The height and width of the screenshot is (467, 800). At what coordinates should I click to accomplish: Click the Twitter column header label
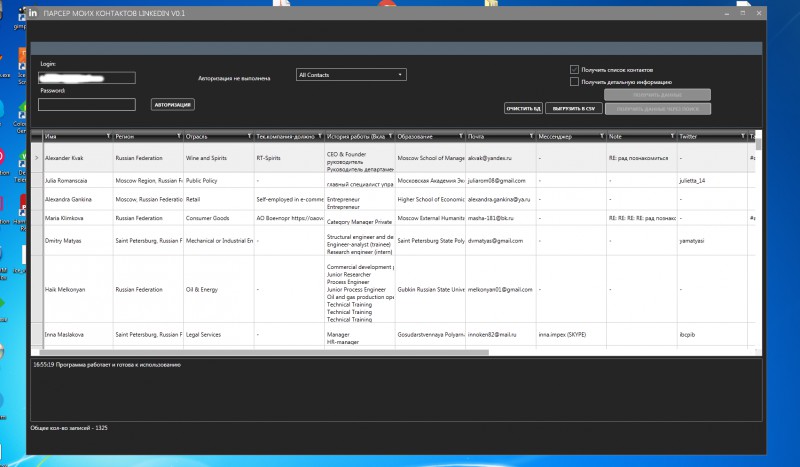(688, 136)
